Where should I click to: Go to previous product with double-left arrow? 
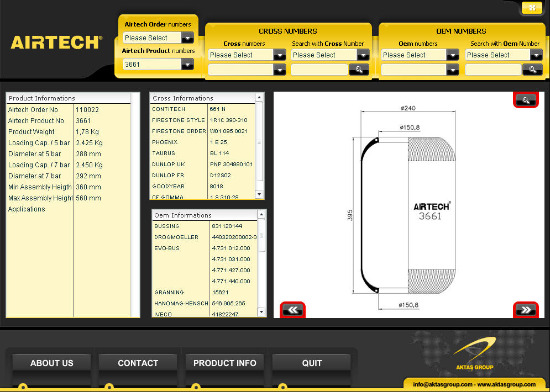pos(292,310)
